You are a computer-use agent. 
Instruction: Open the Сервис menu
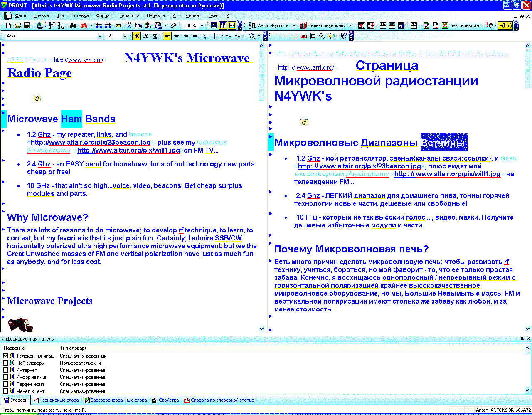[193, 15]
